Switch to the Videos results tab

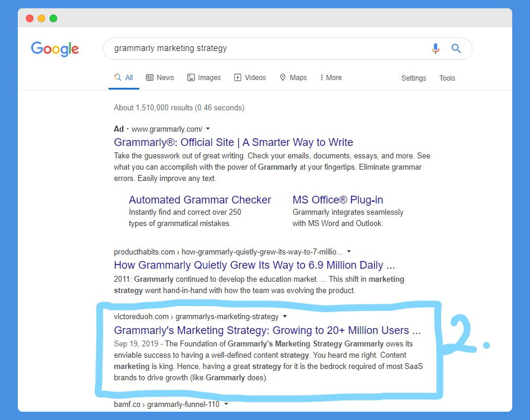[x=250, y=78]
